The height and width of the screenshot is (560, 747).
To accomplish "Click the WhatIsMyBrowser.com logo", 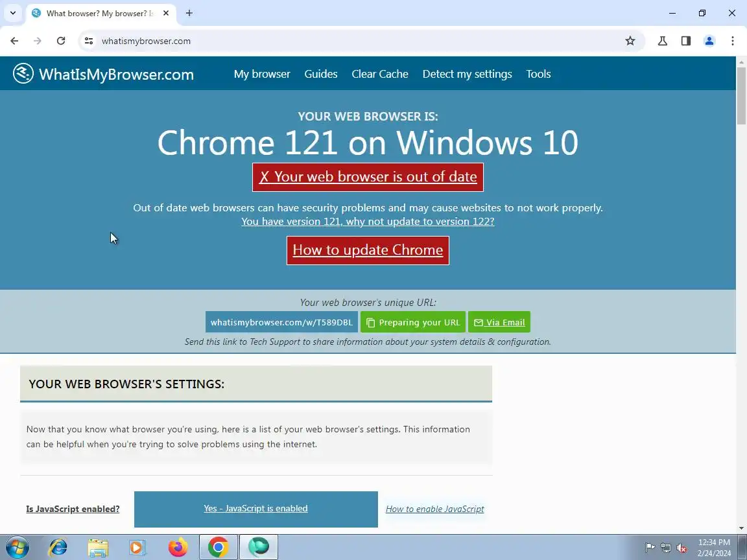I will 103,74.
